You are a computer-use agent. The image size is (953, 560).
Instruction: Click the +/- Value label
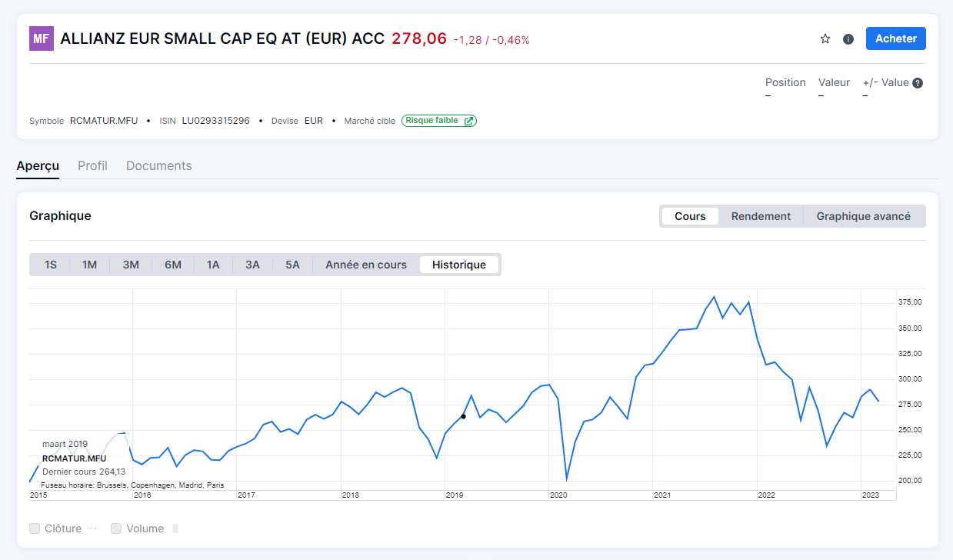tap(886, 82)
